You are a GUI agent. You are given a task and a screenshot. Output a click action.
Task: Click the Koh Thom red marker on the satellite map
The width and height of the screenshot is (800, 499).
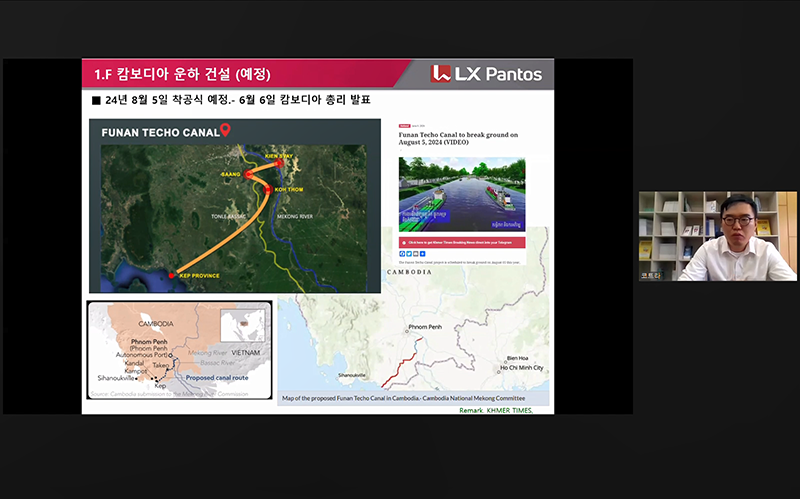[267, 190]
